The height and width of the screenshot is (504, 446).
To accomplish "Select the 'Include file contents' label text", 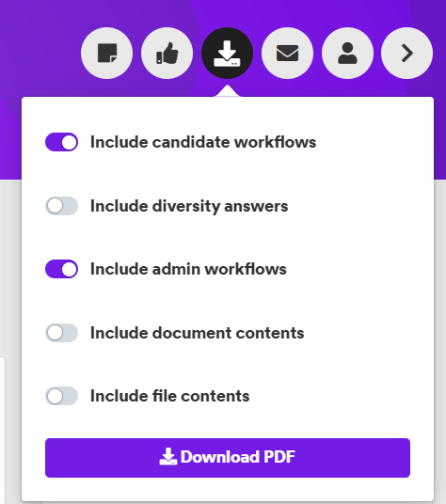I will click(x=169, y=396).
